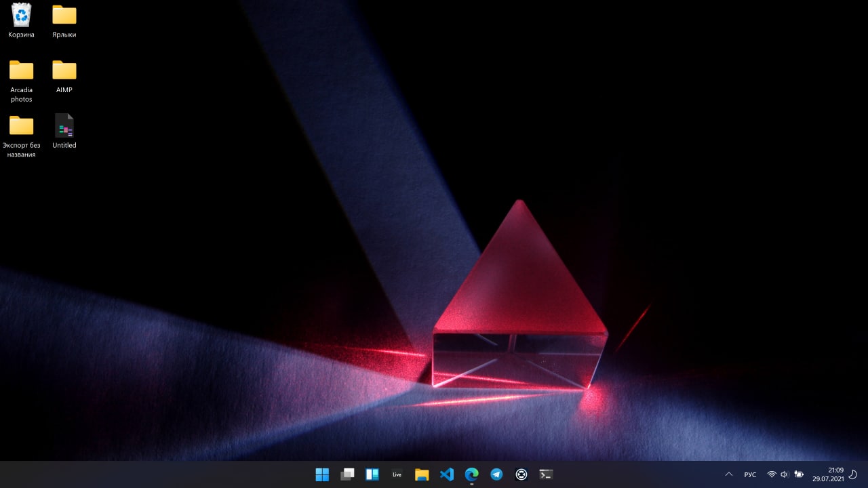This screenshot has width=868, height=488.
Task: Open volume control in system tray
Action: click(x=785, y=474)
